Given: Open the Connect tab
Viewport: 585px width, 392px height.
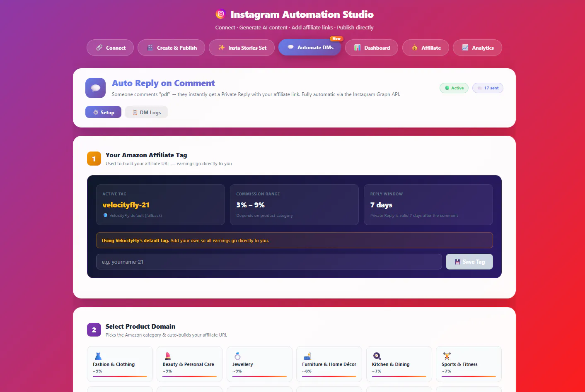Looking at the screenshot, I should [110, 48].
